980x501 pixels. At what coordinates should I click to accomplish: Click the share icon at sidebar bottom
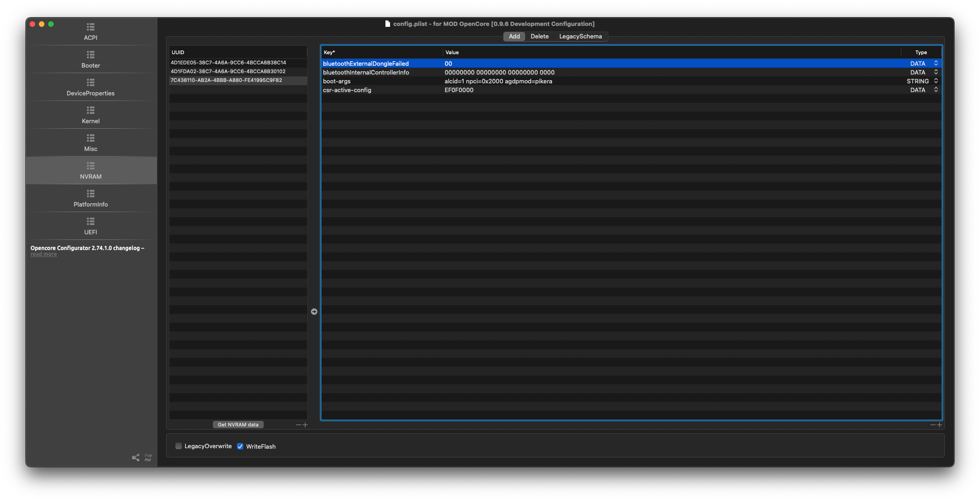[136, 457]
